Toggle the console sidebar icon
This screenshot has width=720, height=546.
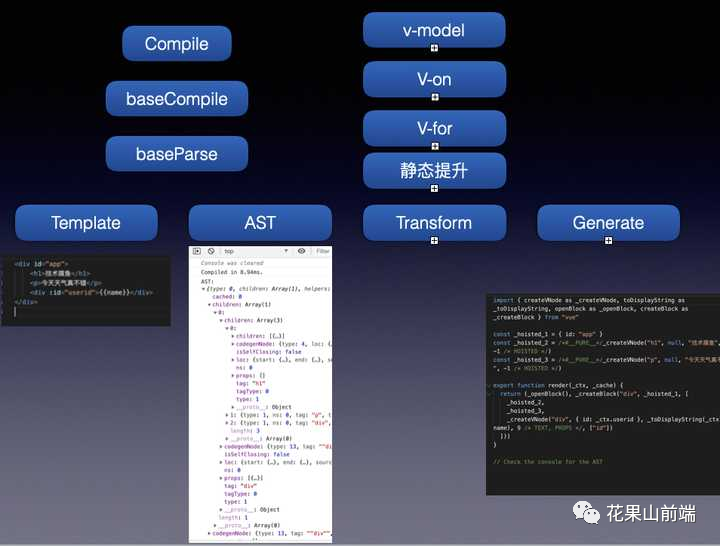pyautogui.click(x=197, y=251)
